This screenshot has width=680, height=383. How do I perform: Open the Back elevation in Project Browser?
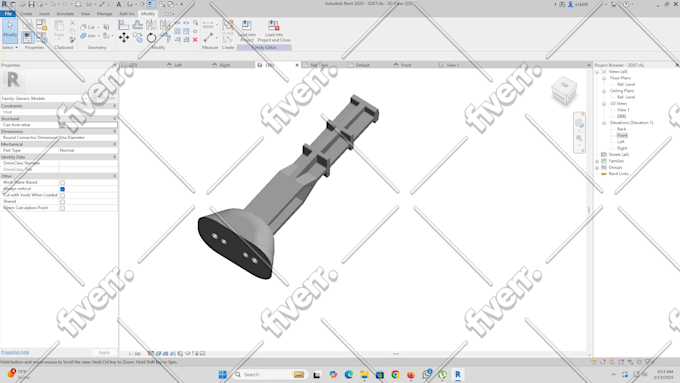pos(621,129)
